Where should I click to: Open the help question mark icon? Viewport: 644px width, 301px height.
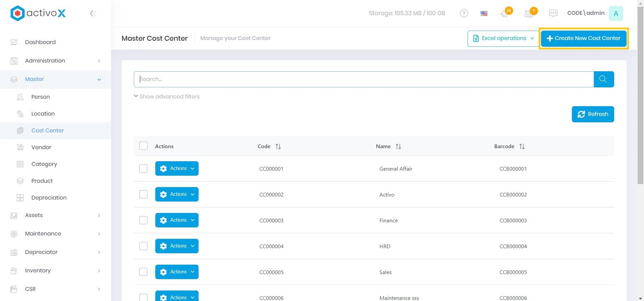tap(464, 13)
